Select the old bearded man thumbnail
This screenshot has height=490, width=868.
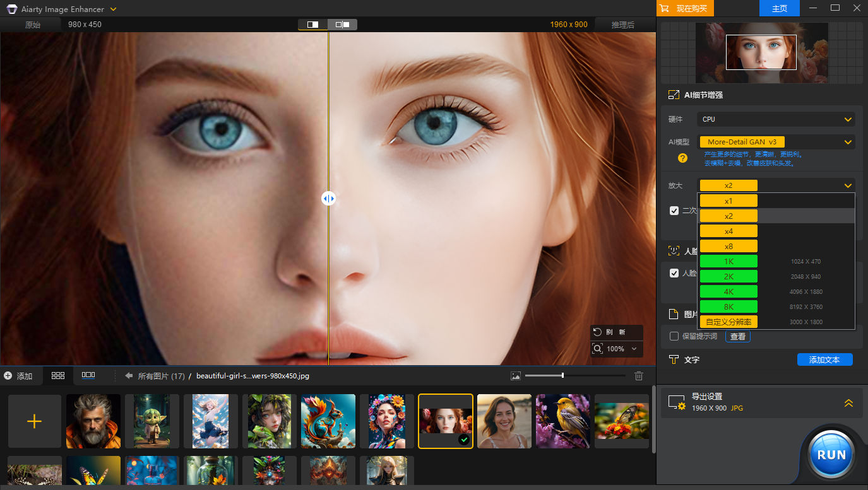click(x=93, y=421)
